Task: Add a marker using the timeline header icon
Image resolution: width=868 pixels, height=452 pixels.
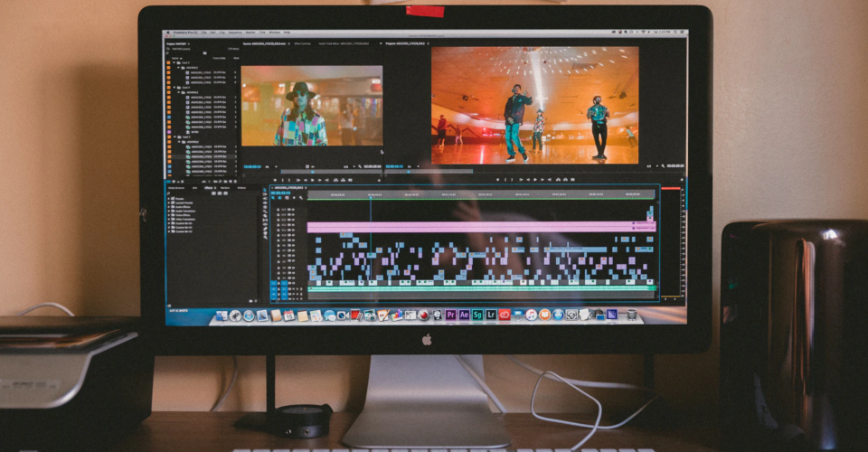Action: 294,197
